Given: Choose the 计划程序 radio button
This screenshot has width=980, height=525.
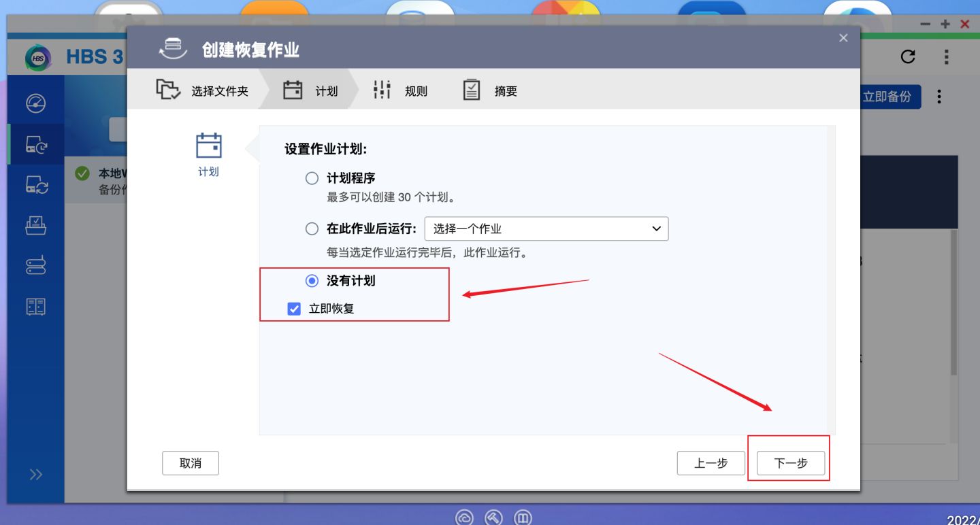Looking at the screenshot, I should pos(312,177).
